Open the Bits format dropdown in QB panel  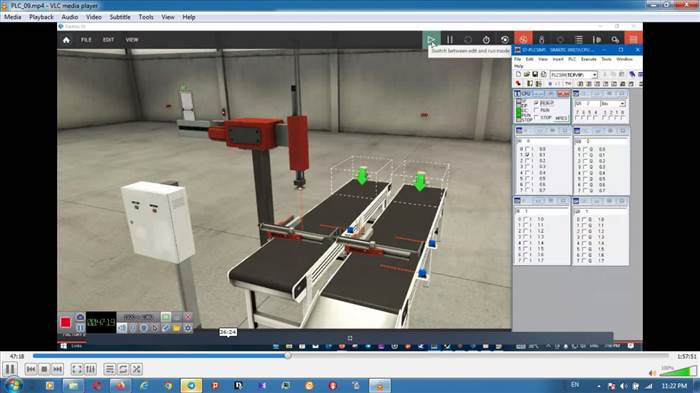click(x=622, y=104)
